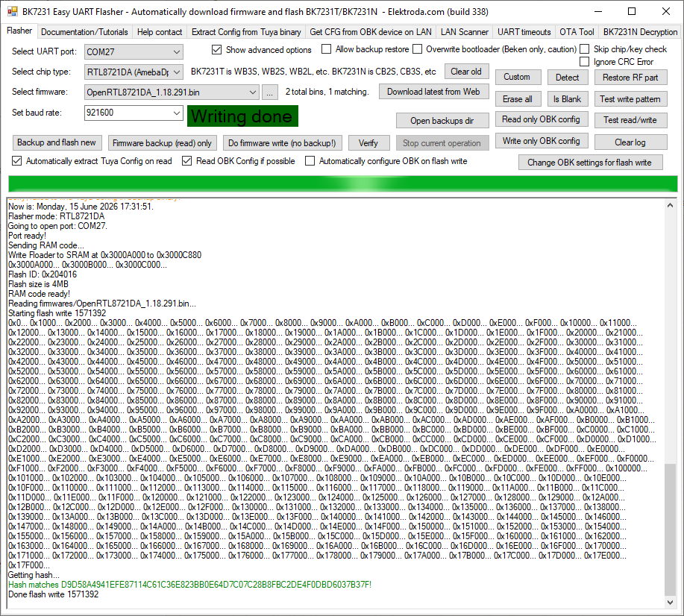Enable Overwrite bootloader checkbox
The height and width of the screenshot is (616, 684).
point(418,49)
